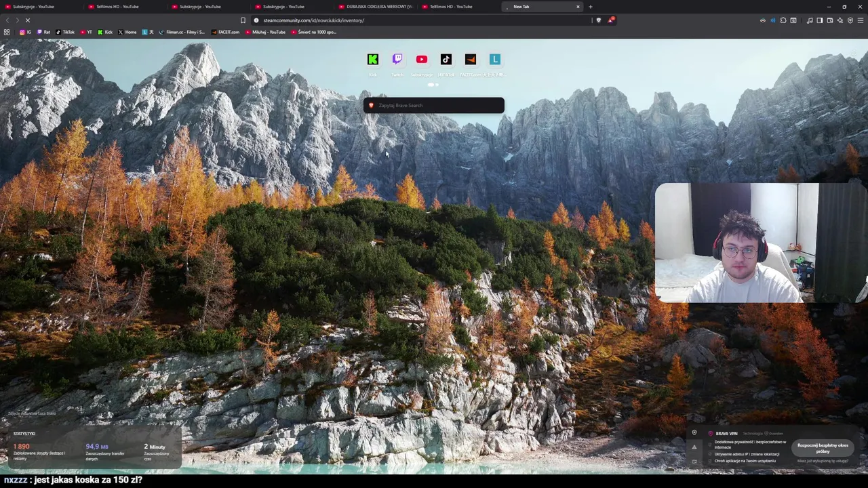Open the FACEIT.com bookmark

pos(225,32)
